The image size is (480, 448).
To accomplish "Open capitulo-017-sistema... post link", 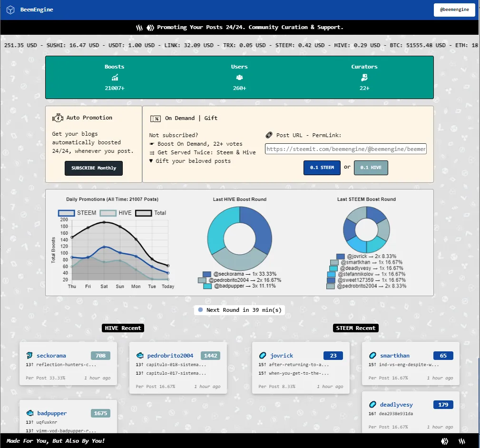I will pyautogui.click(x=176, y=373).
